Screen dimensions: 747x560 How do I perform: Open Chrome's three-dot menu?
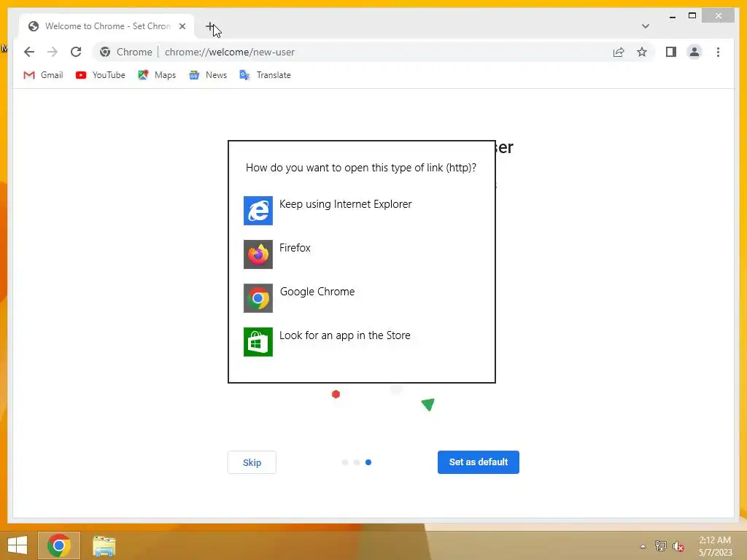coord(718,52)
